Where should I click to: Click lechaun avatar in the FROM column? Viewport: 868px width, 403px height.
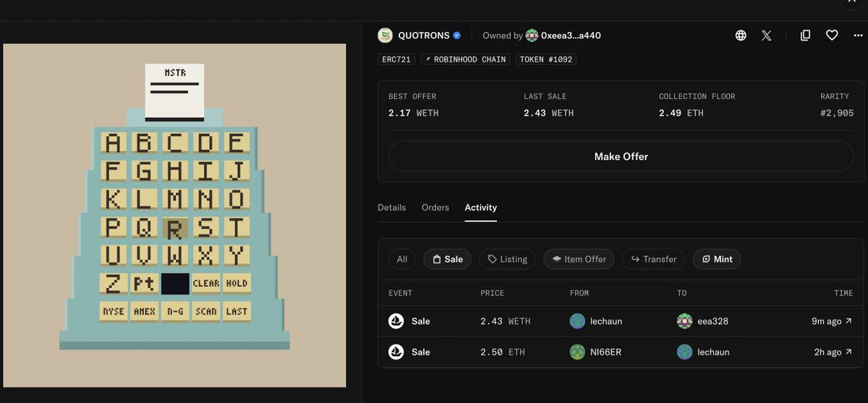[577, 321]
